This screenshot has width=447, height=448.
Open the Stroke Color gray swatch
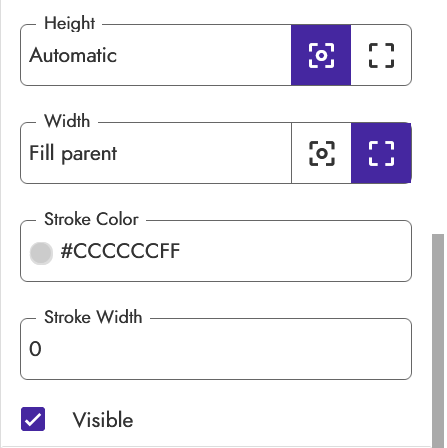pos(41,253)
